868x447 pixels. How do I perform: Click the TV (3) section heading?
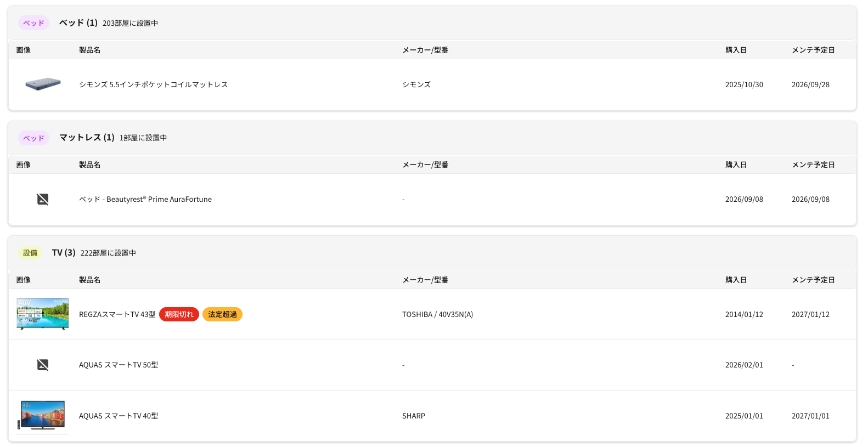pyautogui.click(x=64, y=252)
